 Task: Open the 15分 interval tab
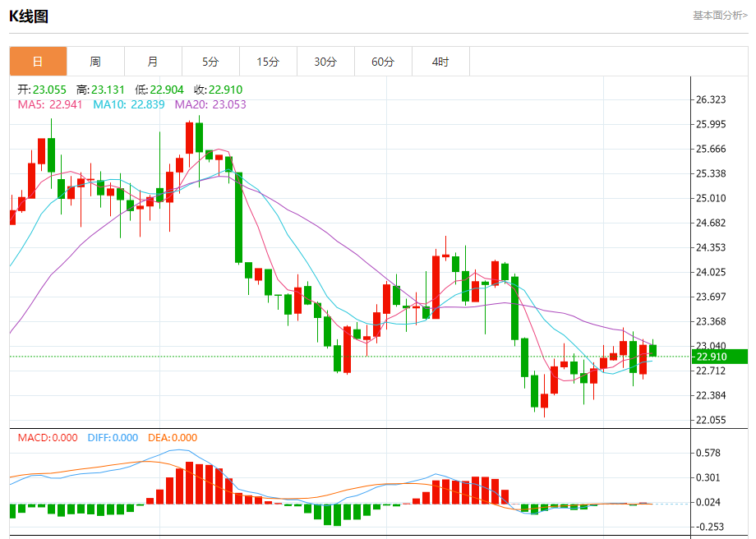(268, 62)
